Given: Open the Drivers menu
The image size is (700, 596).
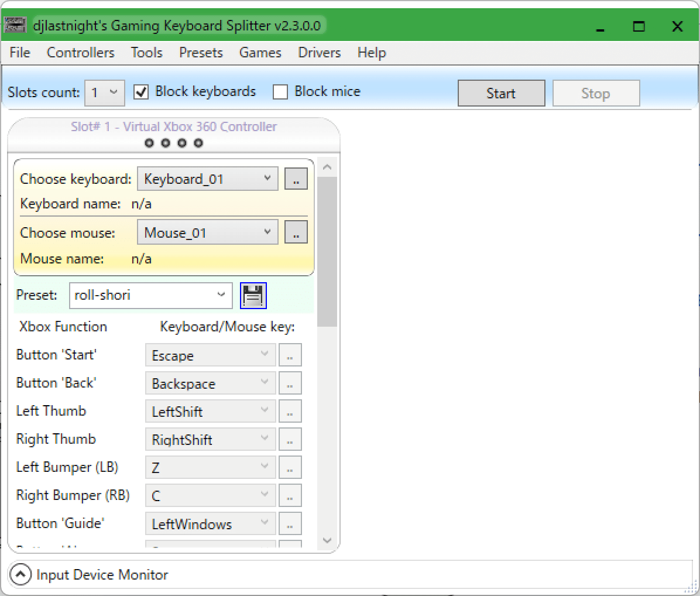Looking at the screenshot, I should [x=319, y=53].
